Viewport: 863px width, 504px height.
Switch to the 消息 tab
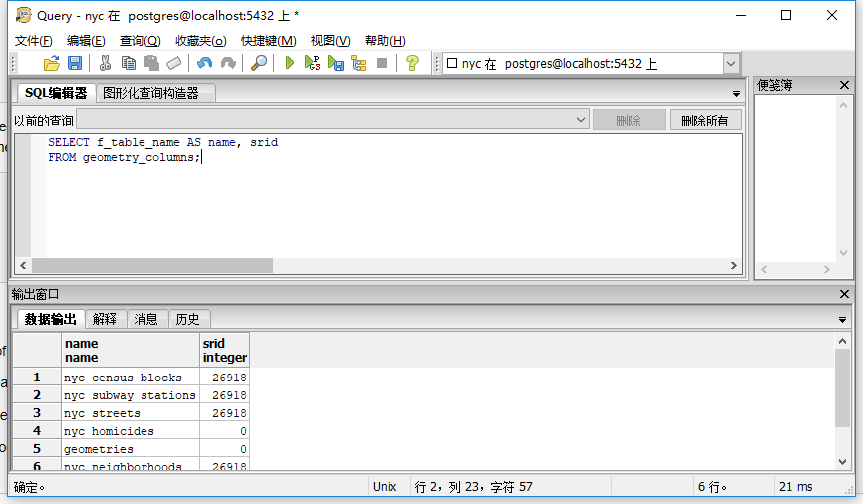(145, 319)
